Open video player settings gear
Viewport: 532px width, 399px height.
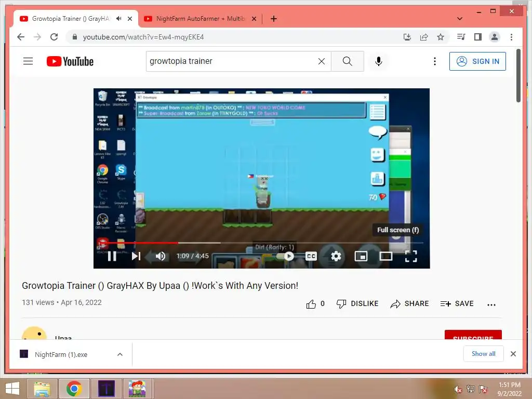(336, 256)
